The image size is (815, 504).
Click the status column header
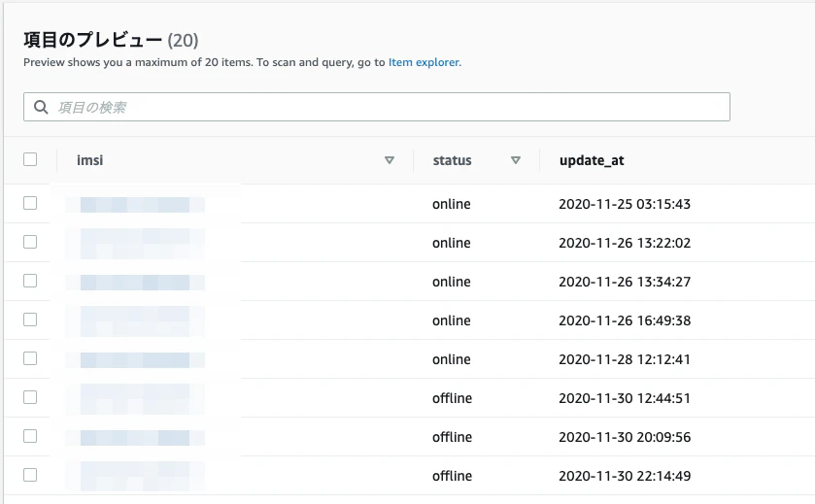pyautogui.click(x=453, y=160)
